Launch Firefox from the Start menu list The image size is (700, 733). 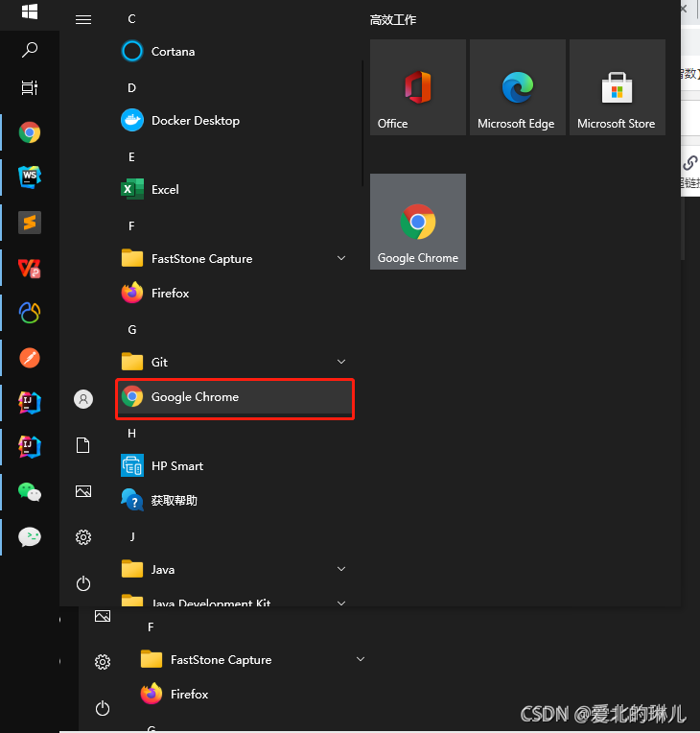236,294
